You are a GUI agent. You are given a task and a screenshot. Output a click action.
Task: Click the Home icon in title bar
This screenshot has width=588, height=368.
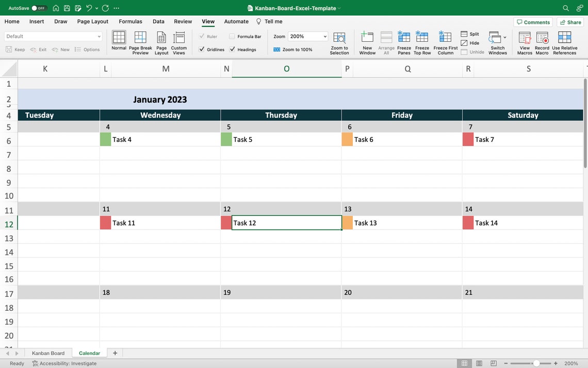coord(56,8)
